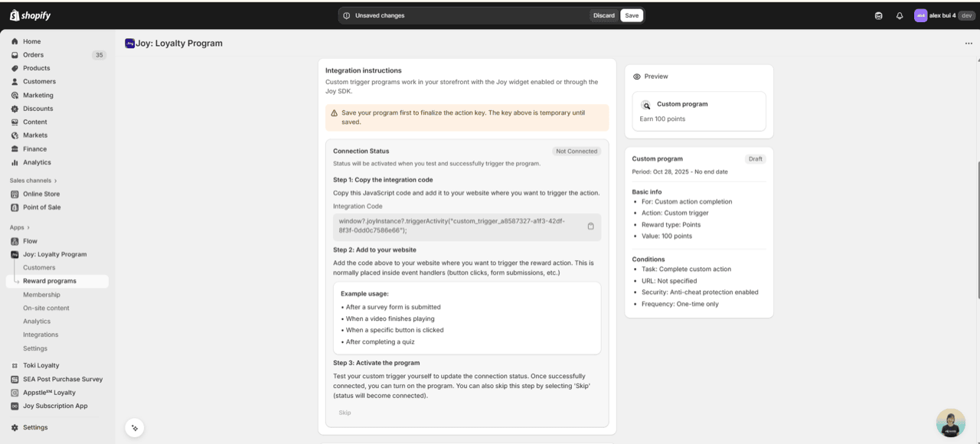Image resolution: width=980 pixels, height=444 pixels.
Task: Go to Membership in Joy app
Action: point(41,295)
